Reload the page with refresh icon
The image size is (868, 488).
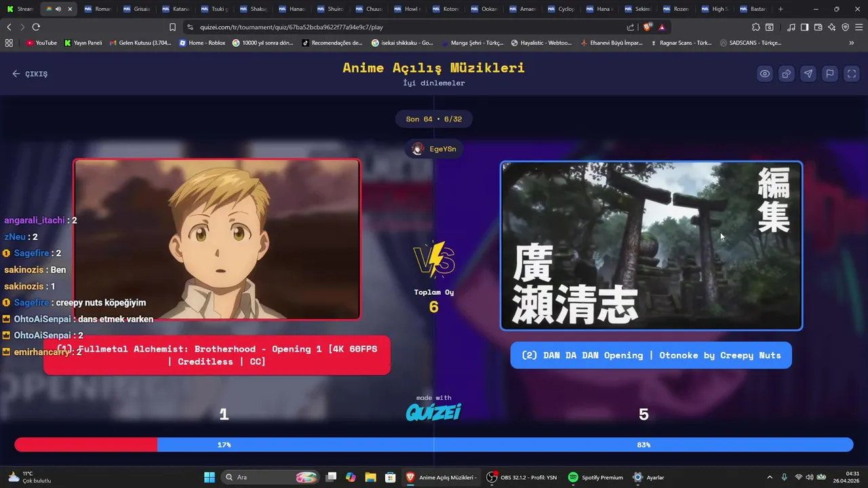tap(36, 27)
